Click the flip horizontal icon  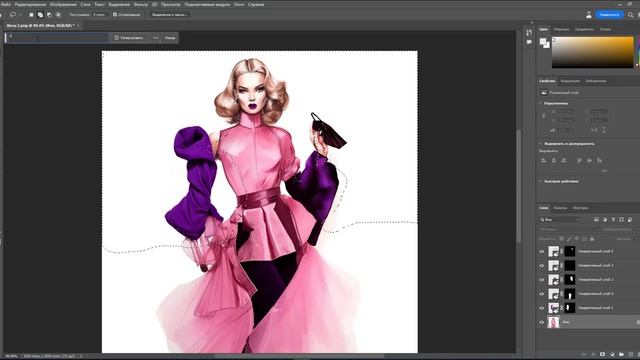click(594, 130)
